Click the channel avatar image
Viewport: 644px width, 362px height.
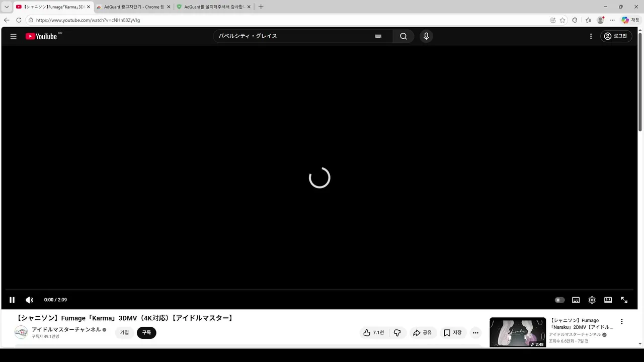pos(21,332)
